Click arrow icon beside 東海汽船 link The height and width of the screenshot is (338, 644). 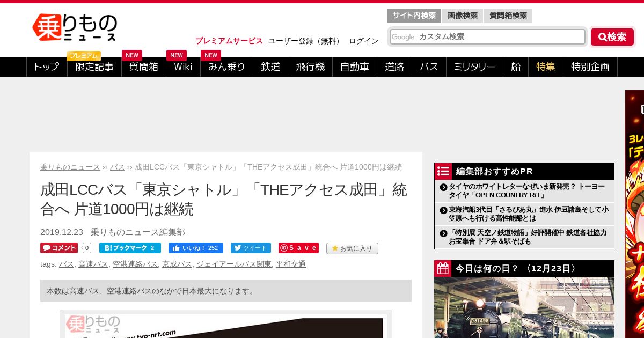(443, 210)
